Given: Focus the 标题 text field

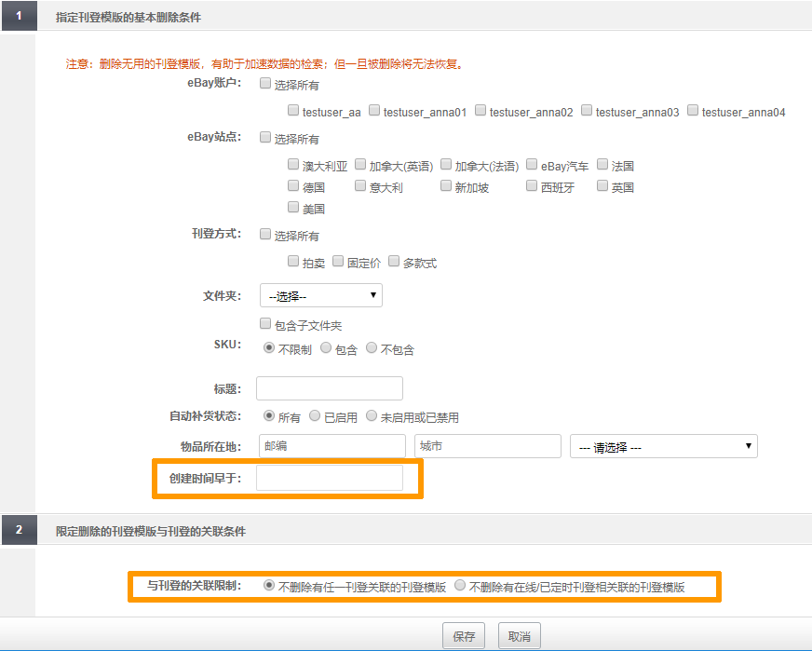Looking at the screenshot, I should point(330,388).
